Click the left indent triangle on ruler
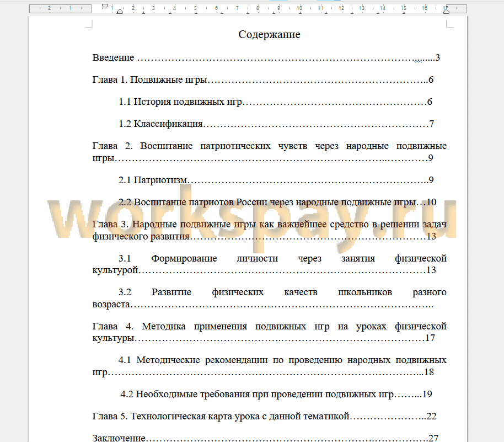 [x=120, y=12]
